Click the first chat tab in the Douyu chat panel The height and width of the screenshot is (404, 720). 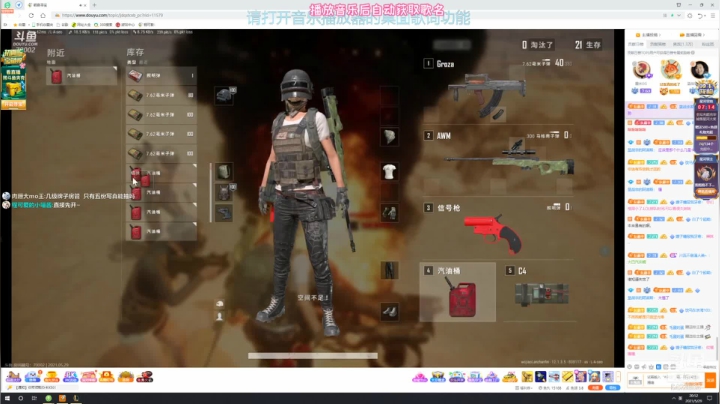[x=636, y=44]
